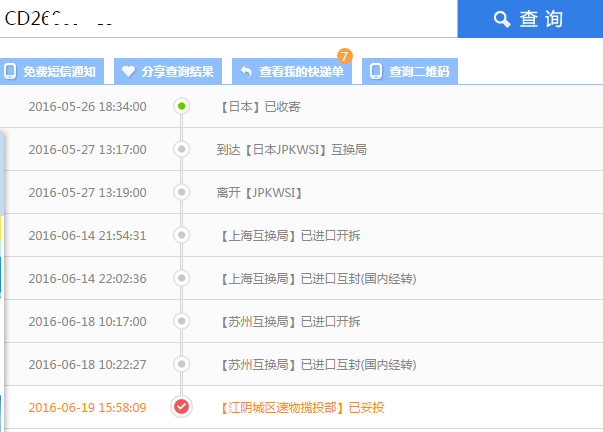Click timestamp 2016-05-27 13:19:00
Image resolution: width=603 pixels, height=432 pixels.
coord(87,193)
